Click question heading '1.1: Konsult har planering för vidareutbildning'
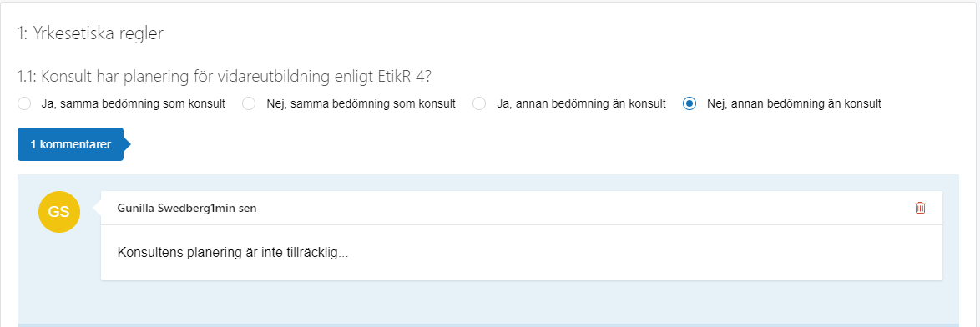The width and height of the screenshot is (980, 327). click(x=225, y=77)
